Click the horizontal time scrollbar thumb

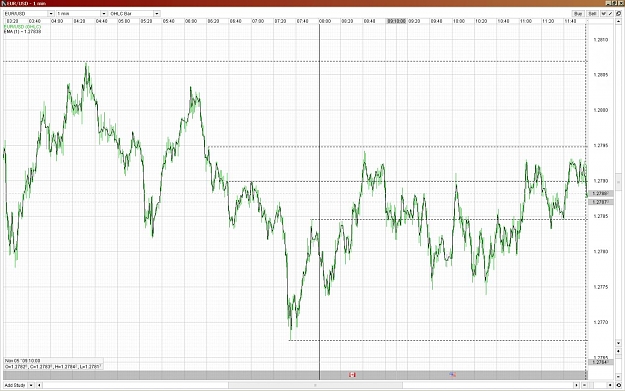(315, 385)
